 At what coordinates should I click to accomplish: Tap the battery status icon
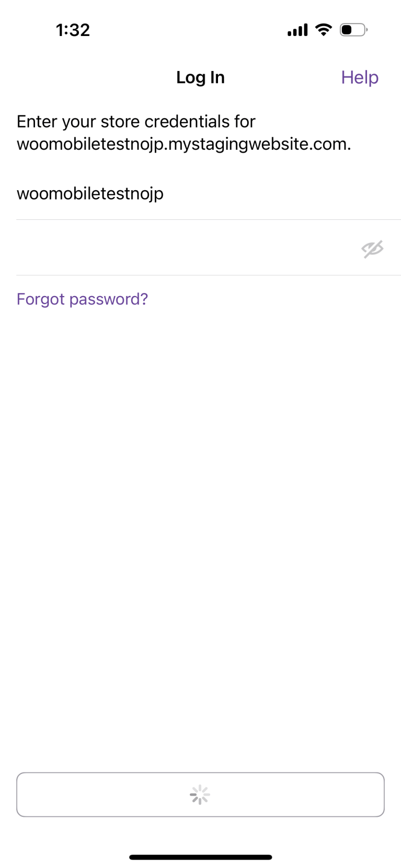click(x=353, y=30)
